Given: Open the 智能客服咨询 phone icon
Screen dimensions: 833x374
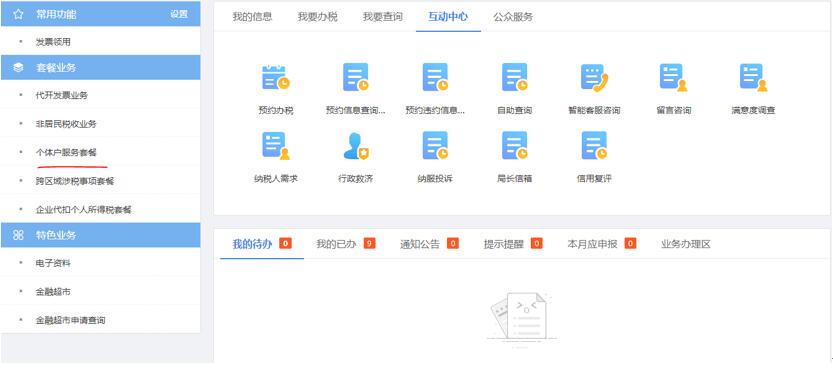Looking at the screenshot, I should (x=594, y=78).
